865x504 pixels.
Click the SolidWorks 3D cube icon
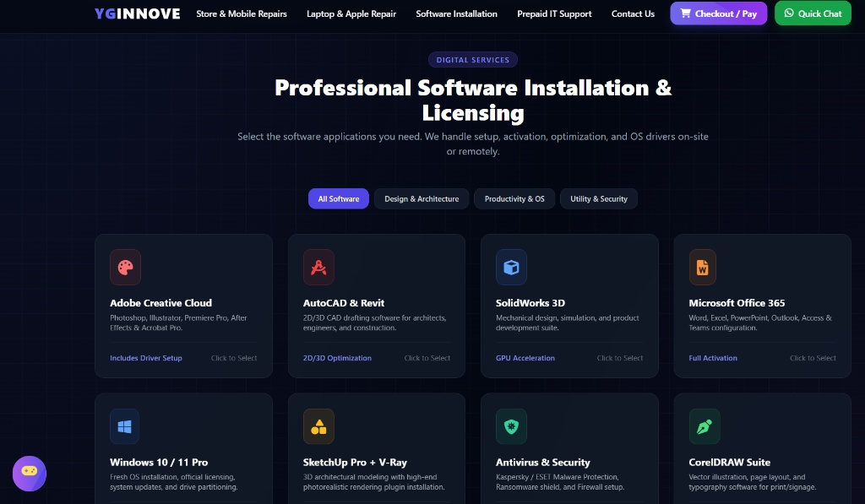pyautogui.click(x=511, y=267)
